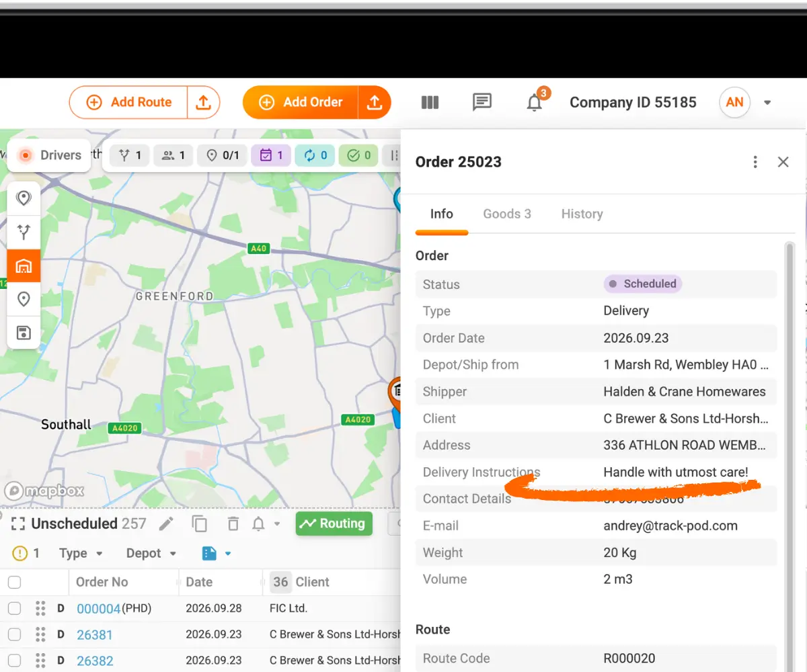Expand the AN account menu arrow
Image resolution: width=807 pixels, height=672 pixels.
click(x=767, y=103)
